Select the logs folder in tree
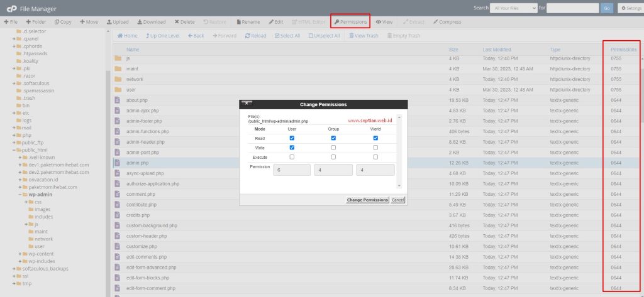Image resolution: width=644 pixels, height=297 pixels. pyautogui.click(x=26, y=120)
